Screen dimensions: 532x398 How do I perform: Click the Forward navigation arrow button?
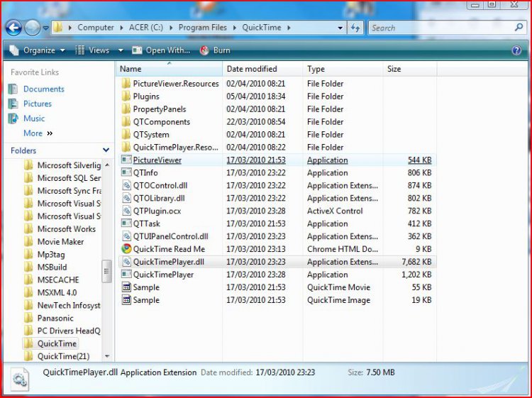pos(33,28)
